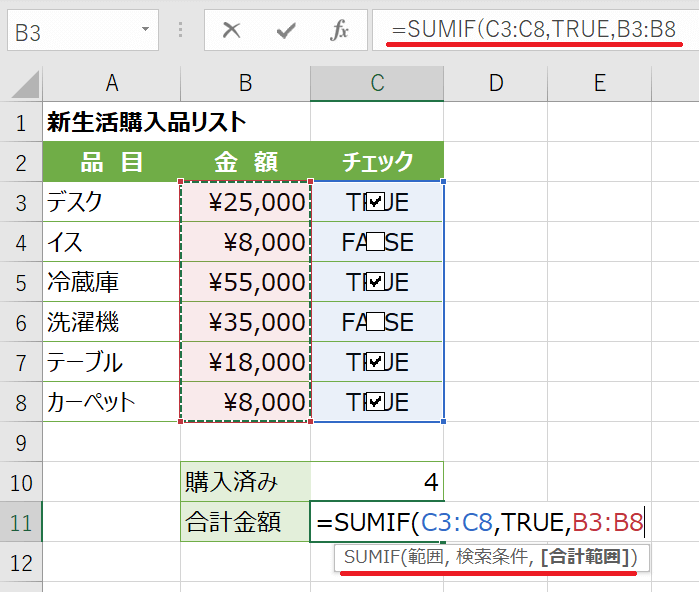Uncheck the 冷蔵庫 checkbox

point(376,282)
